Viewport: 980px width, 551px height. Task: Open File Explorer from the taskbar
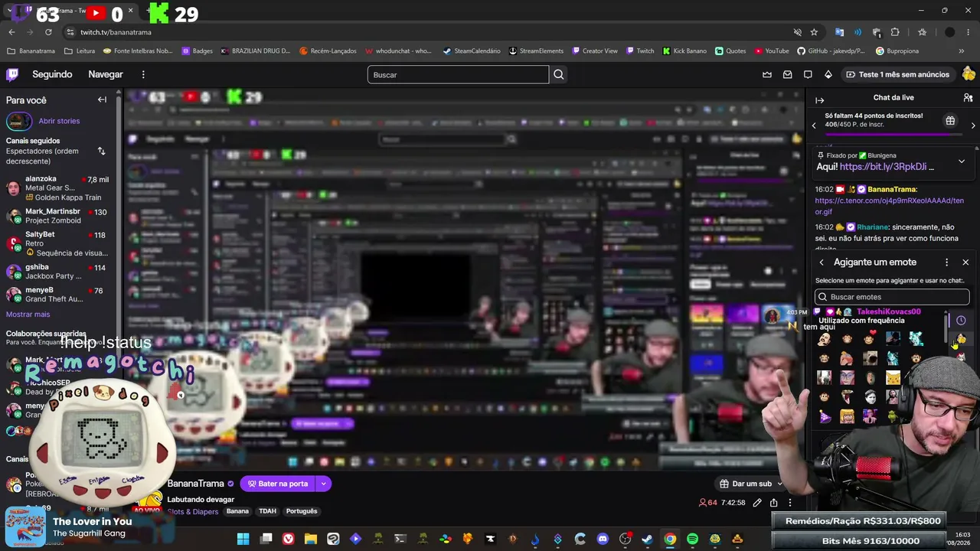click(310, 540)
